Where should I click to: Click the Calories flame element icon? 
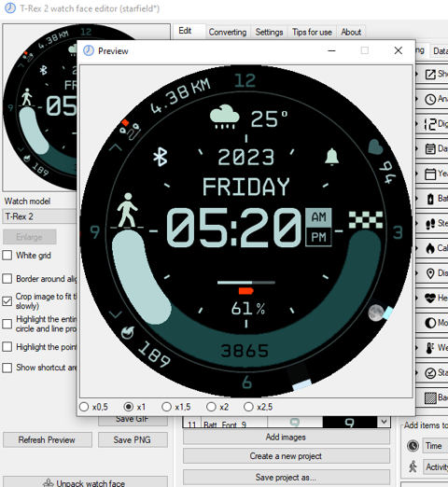430,248
